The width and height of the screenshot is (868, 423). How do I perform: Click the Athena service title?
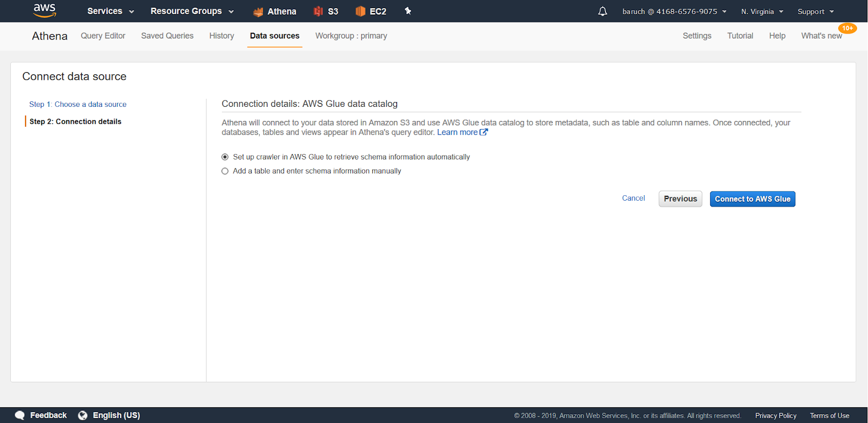coord(50,36)
